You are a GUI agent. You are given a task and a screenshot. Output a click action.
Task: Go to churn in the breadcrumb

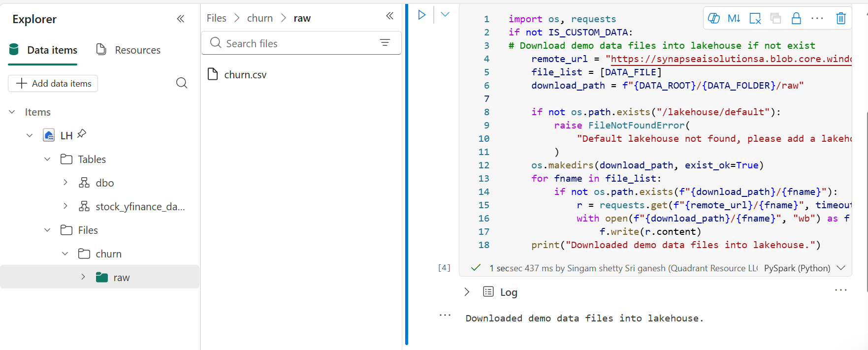[x=260, y=18]
